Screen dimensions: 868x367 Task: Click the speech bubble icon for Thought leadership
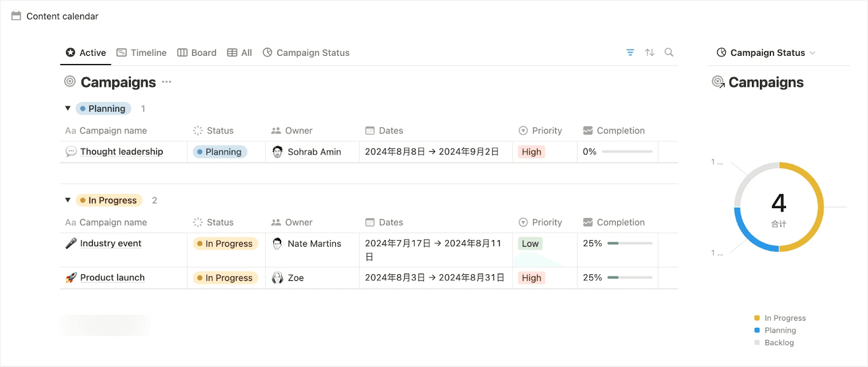71,152
